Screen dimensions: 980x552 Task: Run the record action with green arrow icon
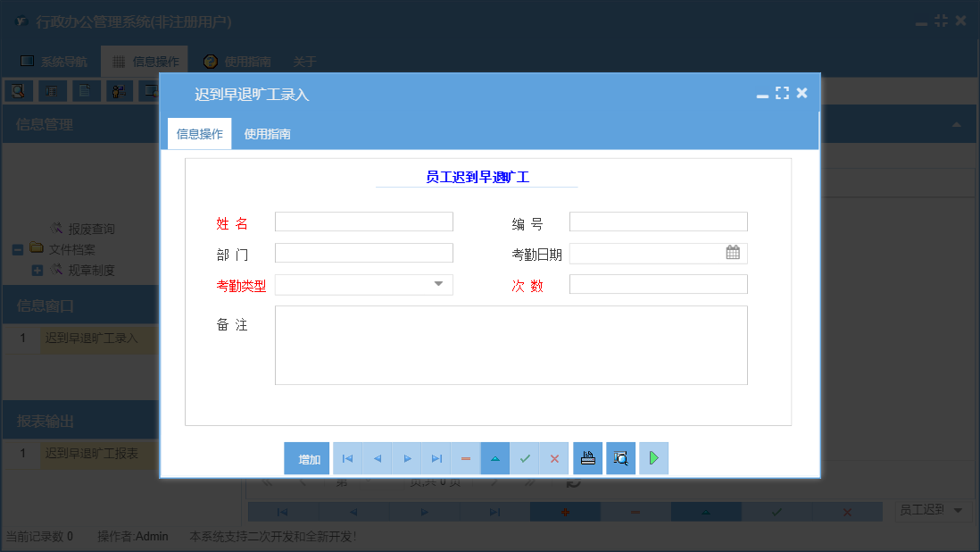pyautogui.click(x=653, y=458)
